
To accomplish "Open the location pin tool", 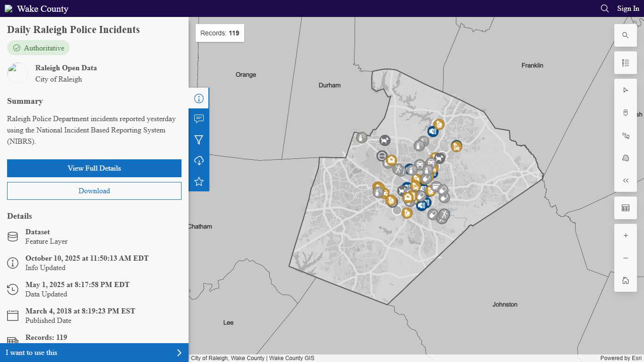I will click(626, 113).
